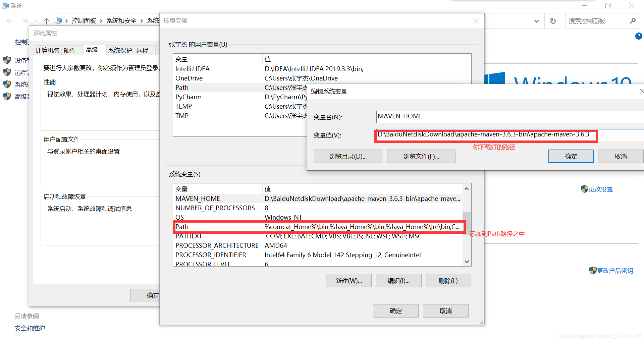The image size is (644, 342).
Task: Click the shield icon beside 远程 in the sidebar
Action: pyautogui.click(x=7, y=72)
